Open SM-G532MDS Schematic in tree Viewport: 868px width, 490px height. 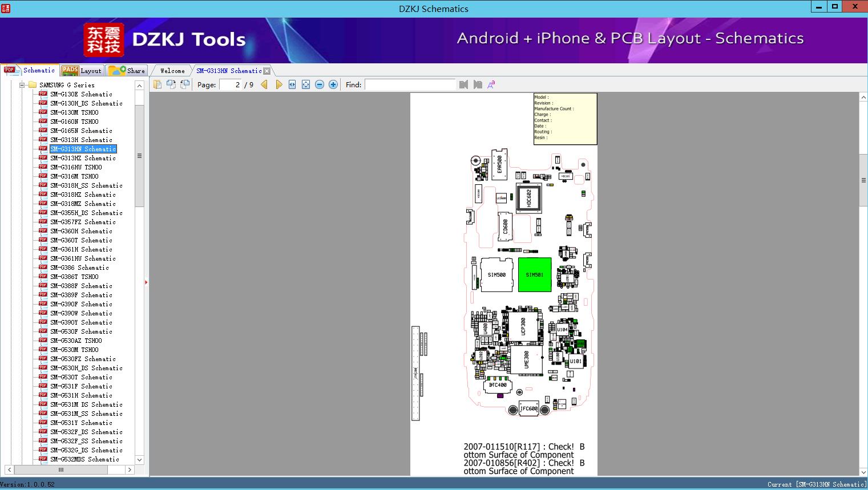[84, 459]
